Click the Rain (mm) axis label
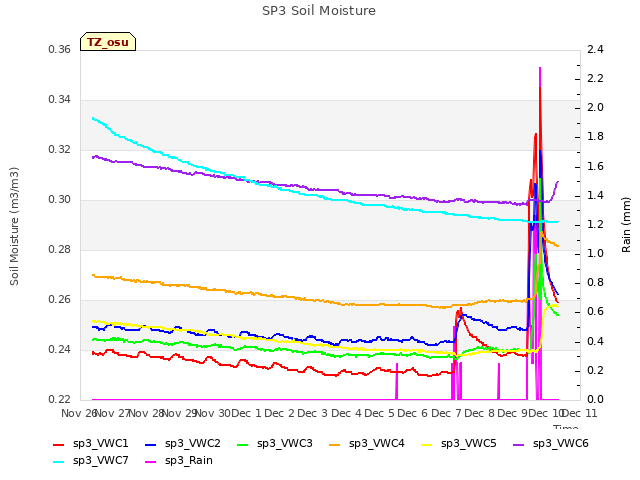Viewport: 640px width, 480px height. 626,225
